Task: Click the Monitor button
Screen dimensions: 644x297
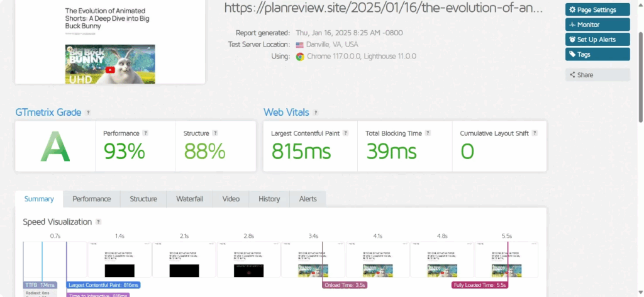Action: click(597, 25)
